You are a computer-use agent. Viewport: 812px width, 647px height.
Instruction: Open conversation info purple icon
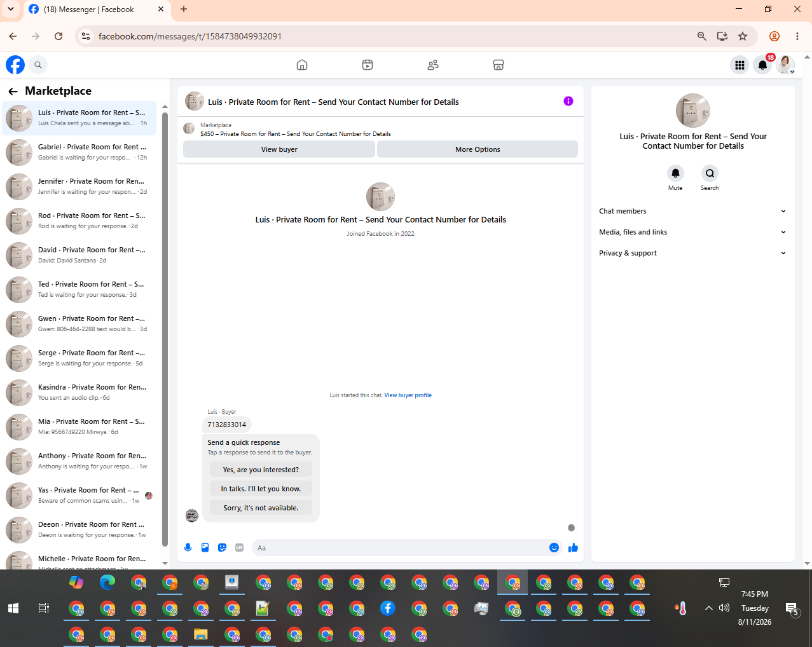[x=568, y=101]
